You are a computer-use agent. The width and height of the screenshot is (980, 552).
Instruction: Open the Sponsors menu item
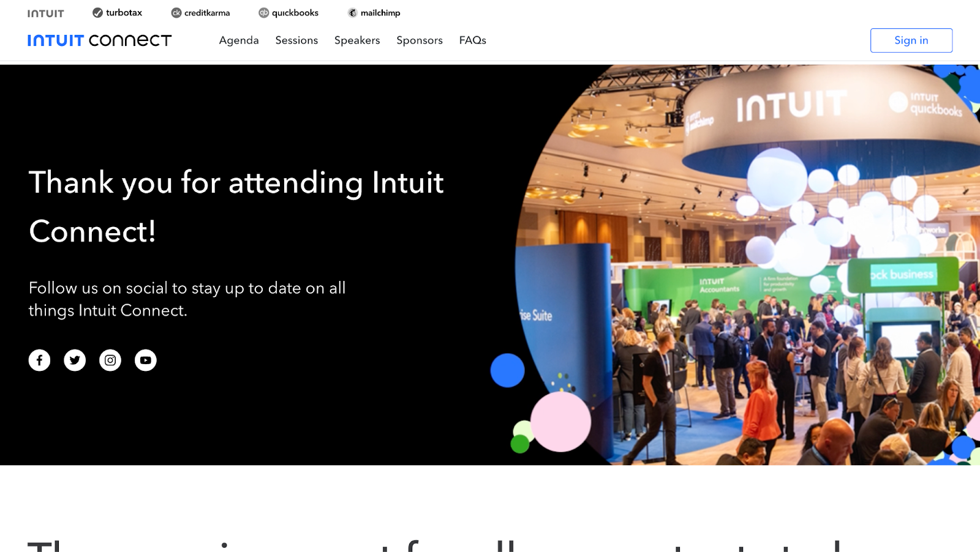pos(420,40)
